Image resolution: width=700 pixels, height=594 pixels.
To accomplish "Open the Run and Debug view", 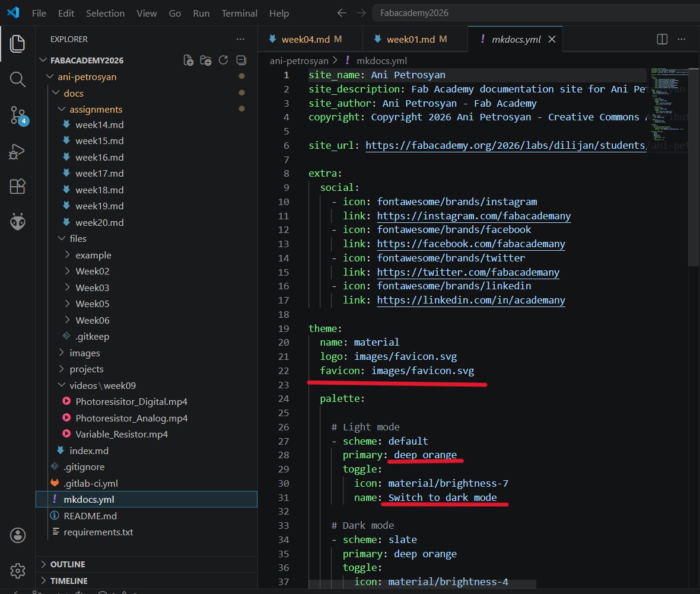I will pyautogui.click(x=18, y=152).
